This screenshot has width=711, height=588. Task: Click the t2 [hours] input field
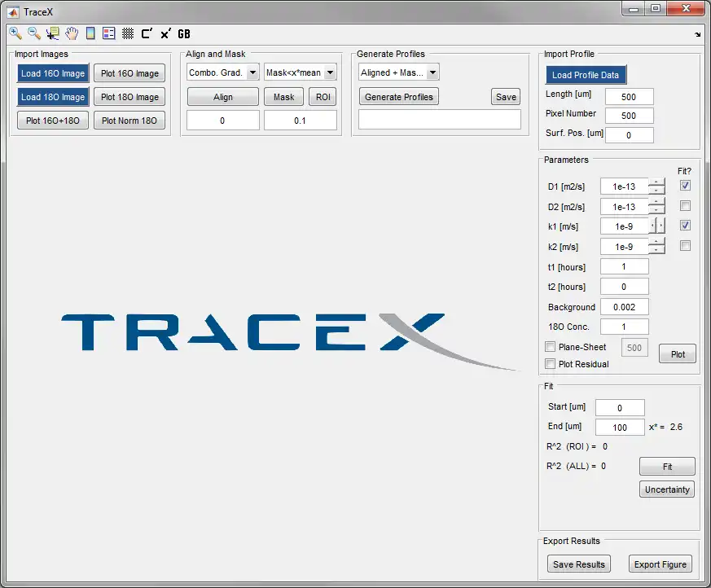click(x=625, y=287)
